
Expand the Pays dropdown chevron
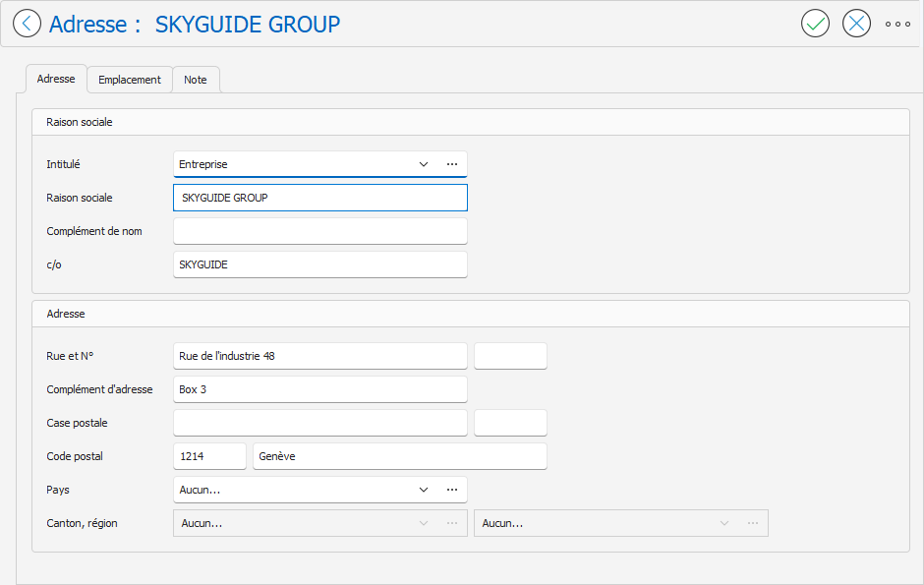tap(423, 490)
